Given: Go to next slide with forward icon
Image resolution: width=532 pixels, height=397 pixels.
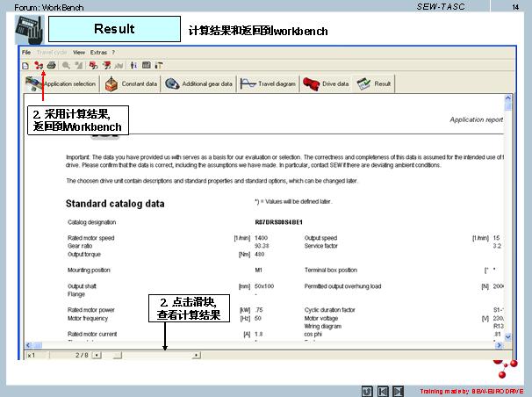Looking at the screenshot, I should [x=399, y=391].
